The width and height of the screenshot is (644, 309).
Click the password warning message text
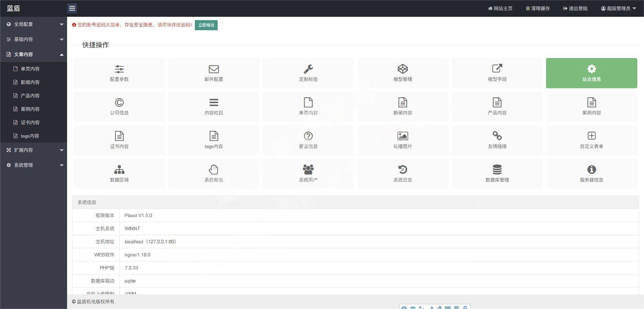pos(135,25)
